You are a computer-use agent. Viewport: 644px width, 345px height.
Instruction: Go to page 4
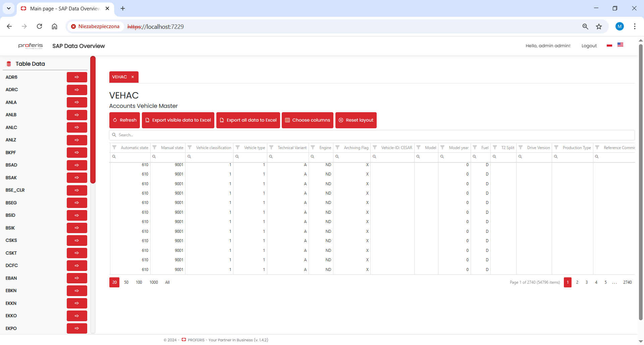pos(596,282)
